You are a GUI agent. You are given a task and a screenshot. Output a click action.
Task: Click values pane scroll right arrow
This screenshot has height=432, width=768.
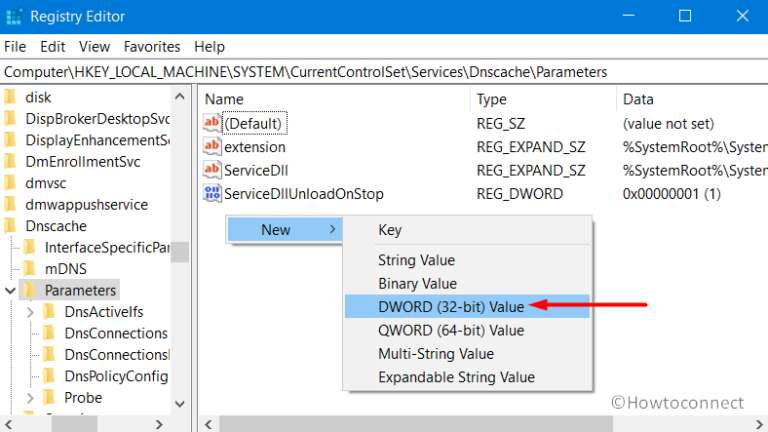coord(759,424)
